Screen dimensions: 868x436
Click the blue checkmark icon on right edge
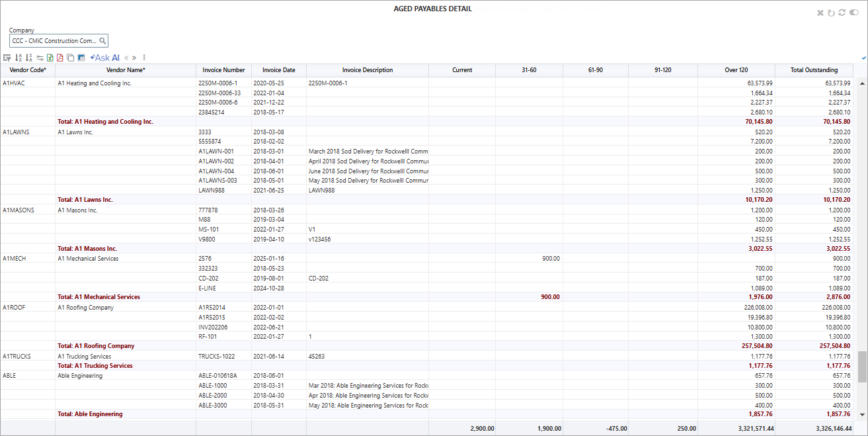click(864, 58)
